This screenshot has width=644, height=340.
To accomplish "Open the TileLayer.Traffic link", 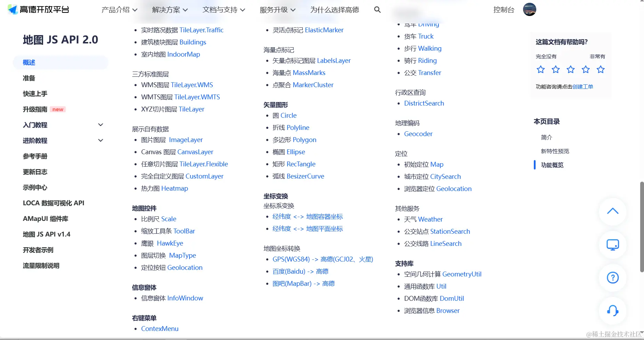I will pos(202,30).
